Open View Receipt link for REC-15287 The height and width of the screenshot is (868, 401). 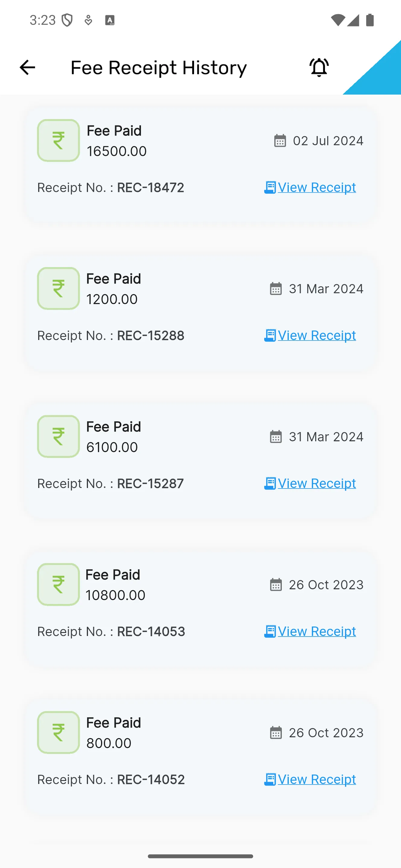(310, 483)
